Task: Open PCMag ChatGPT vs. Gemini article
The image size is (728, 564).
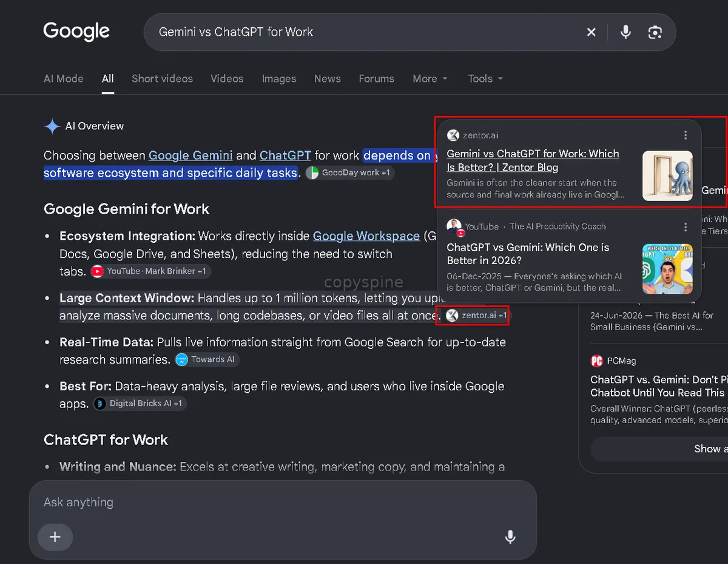Action: point(658,386)
